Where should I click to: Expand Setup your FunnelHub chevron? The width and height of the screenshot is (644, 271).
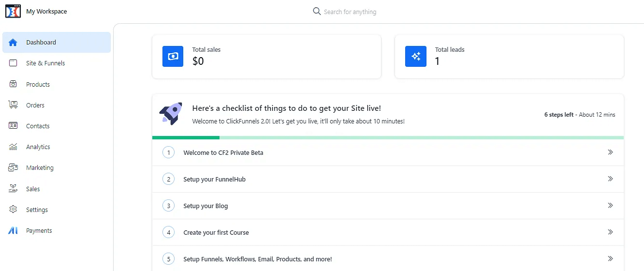click(610, 179)
